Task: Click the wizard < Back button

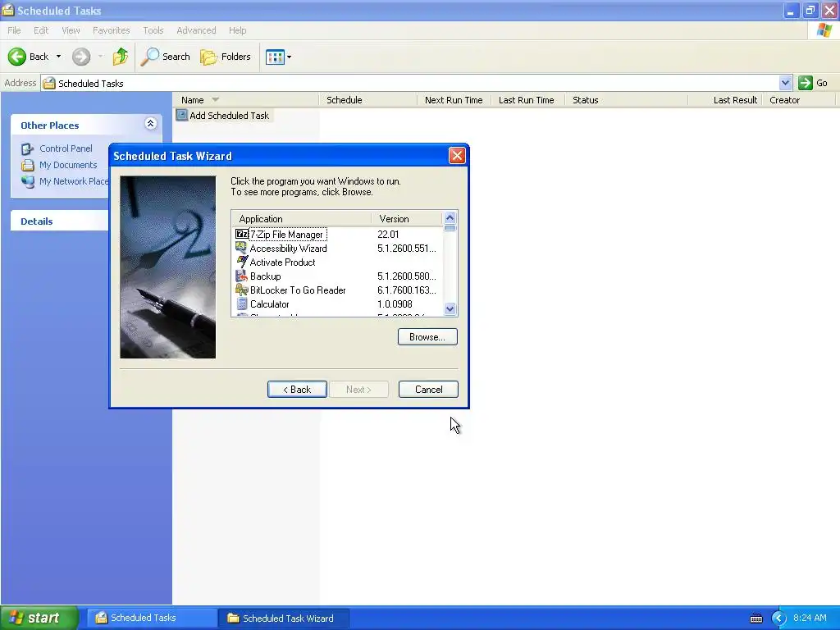Action: tap(297, 390)
